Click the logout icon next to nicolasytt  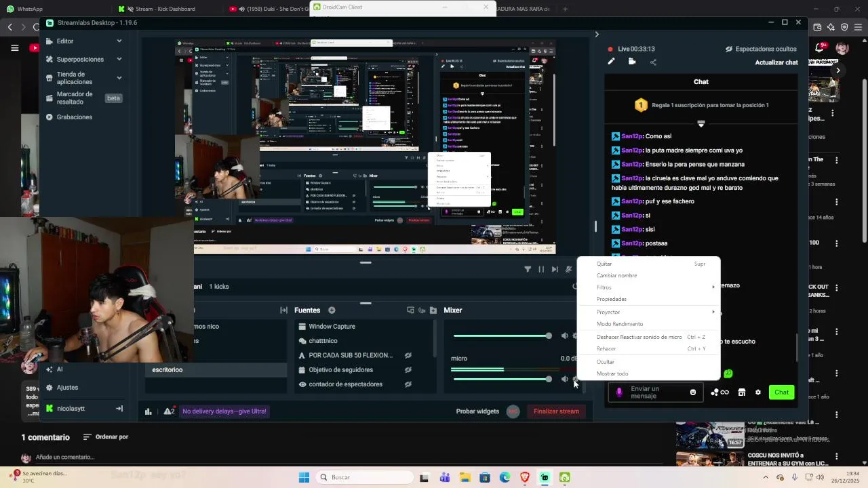[119, 409]
